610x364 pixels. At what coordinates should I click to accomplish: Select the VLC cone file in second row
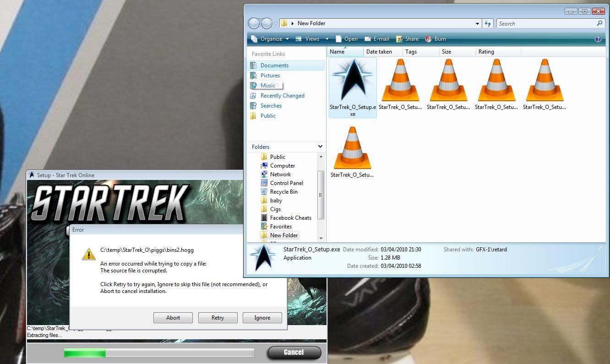pyautogui.click(x=352, y=149)
